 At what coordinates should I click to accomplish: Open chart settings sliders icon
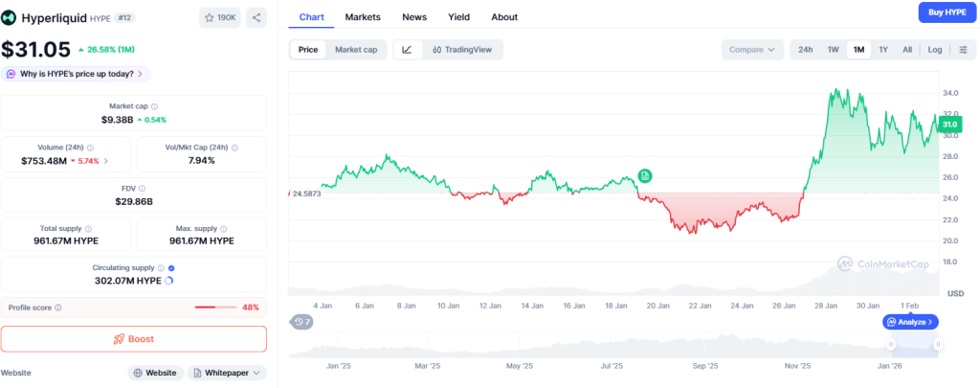pyautogui.click(x=963, y=50)
